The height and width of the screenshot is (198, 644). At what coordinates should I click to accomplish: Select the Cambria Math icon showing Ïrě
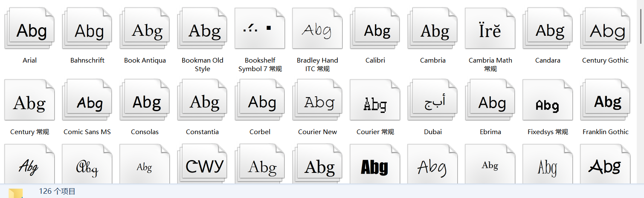[x=490, y=28]
